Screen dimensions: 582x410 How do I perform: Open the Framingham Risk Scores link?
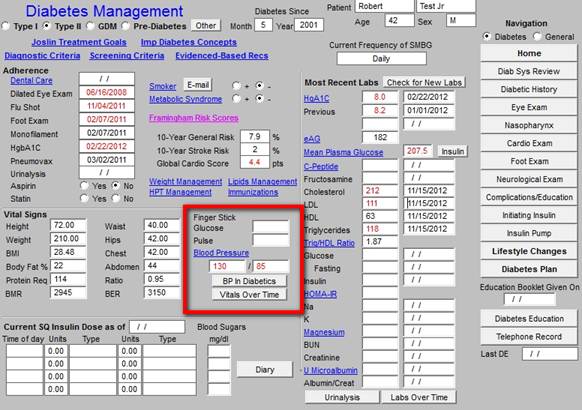(x=194, y=118)
